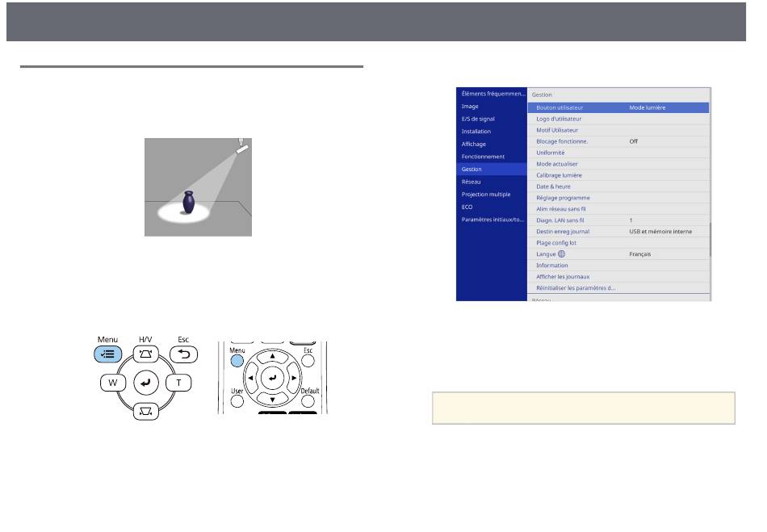Select the Mode actualiser setting

(x=618, y=164)
